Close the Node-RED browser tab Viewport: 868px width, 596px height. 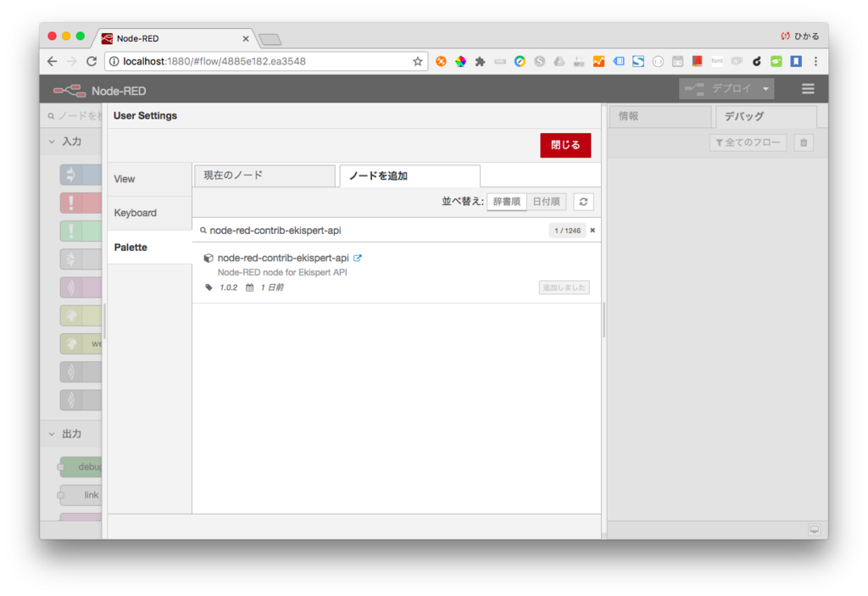(245, 39)
